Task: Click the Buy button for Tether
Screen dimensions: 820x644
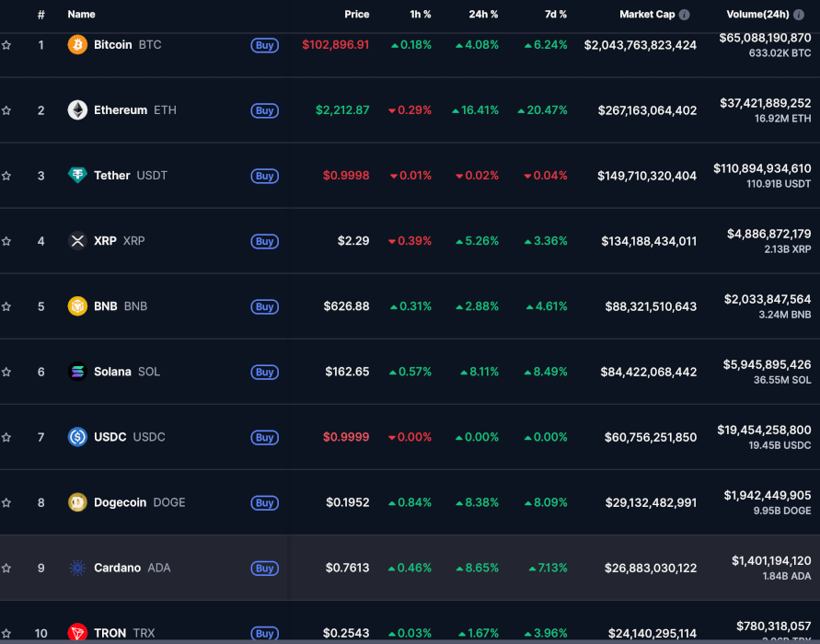Action: [x=265, y=176]
